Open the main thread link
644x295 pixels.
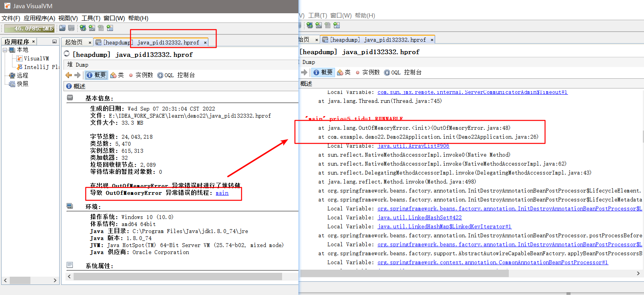pos(222,193)
